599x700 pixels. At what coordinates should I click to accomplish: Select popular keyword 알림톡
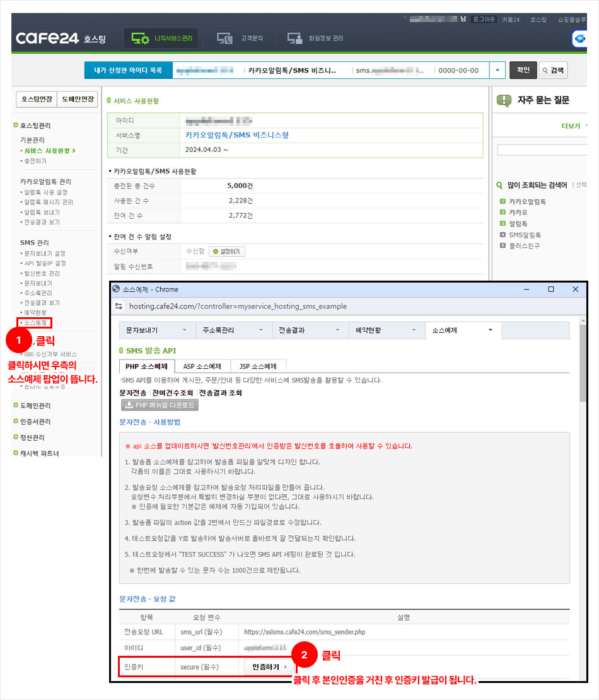(x=518, y=224)
